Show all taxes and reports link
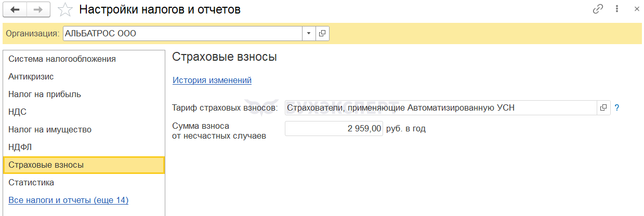This screenshot has width=644, height=216. click(69, 200)
